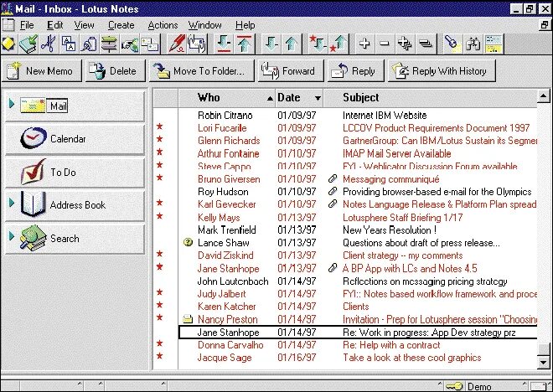Image resolution: width=553 pixels, height=392 pixels.
Task: Click the green book save SmartIcon
Action: [28, 44]
